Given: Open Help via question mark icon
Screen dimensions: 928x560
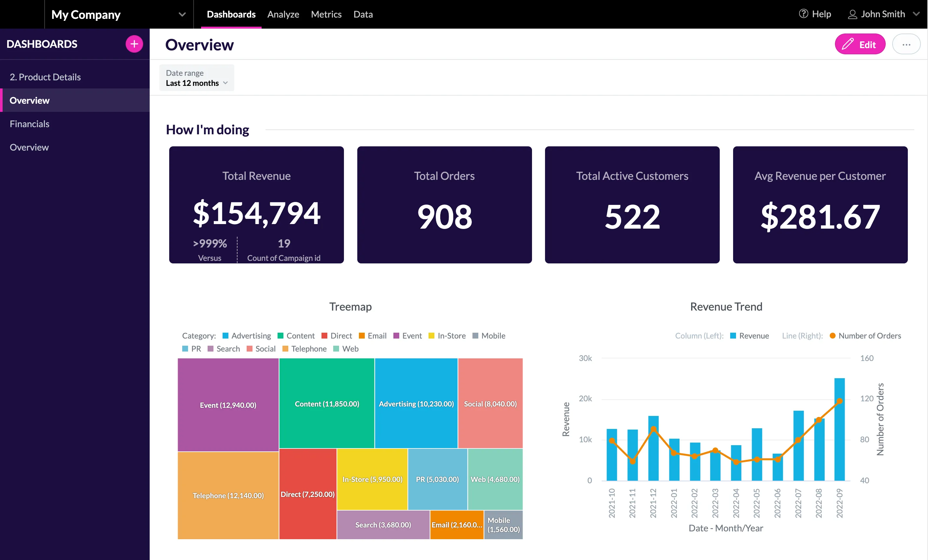Looking at the screenshot, I should (803, 14).
